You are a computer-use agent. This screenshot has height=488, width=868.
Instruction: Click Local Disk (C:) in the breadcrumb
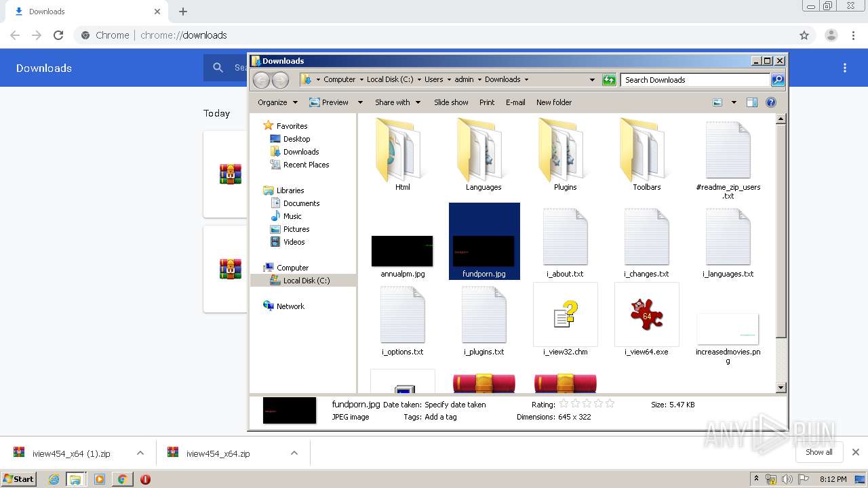390,79
